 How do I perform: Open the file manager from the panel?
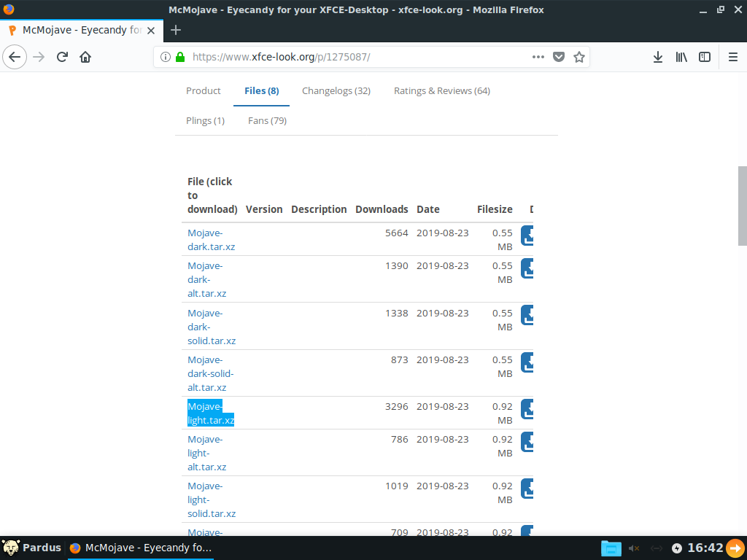pos(611,548)
